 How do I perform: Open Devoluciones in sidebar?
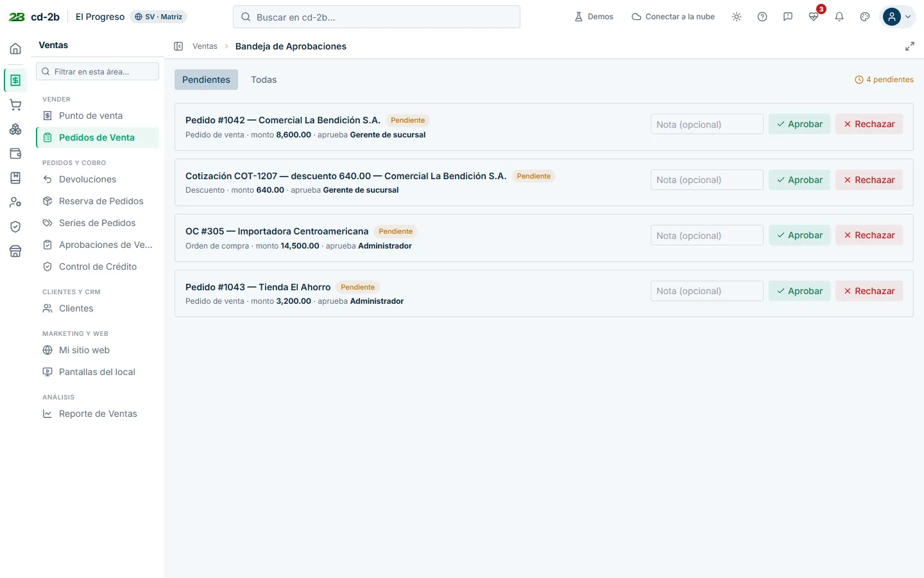point(98,179)
